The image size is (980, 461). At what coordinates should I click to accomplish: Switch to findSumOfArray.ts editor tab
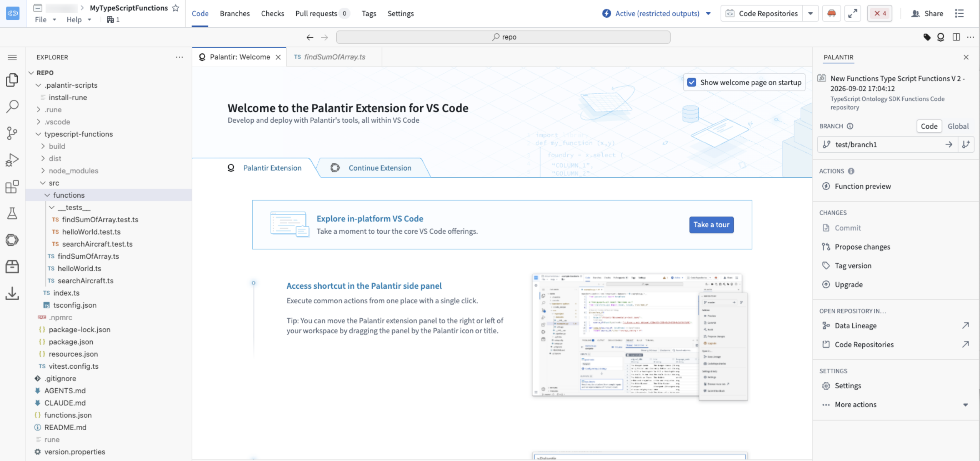[334, 57]
